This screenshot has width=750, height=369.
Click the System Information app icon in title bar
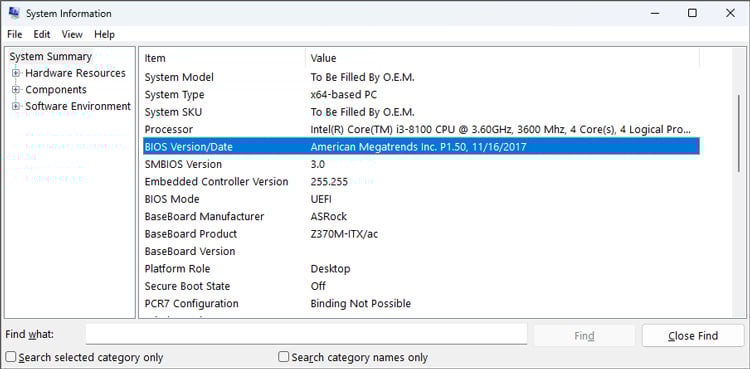pos(14,13)
